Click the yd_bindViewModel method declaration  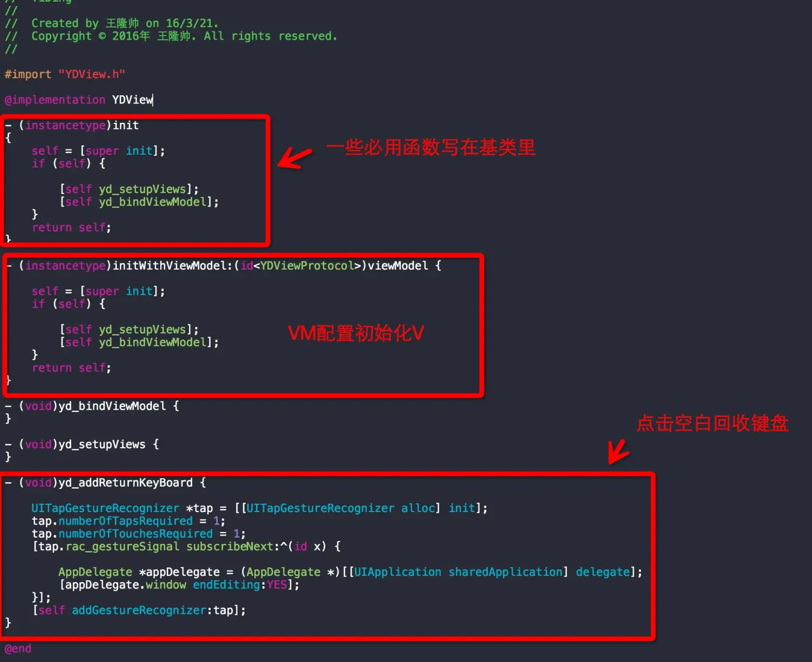pyautogui.click(x=92, y=406)
